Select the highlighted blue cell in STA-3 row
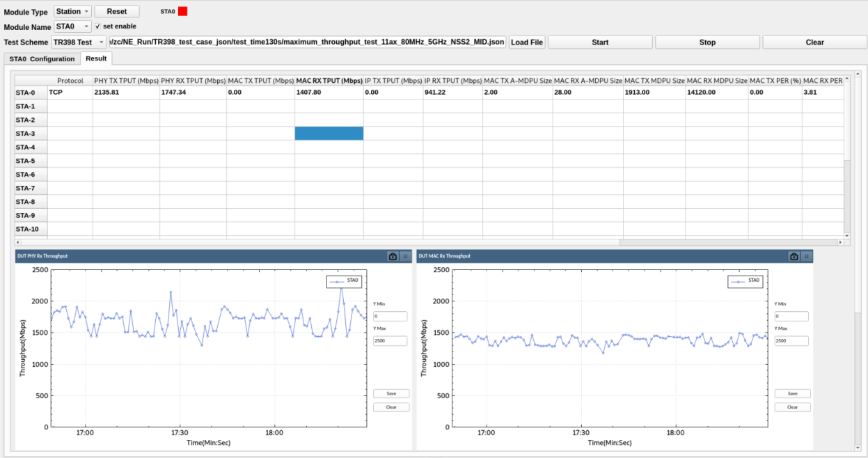Viewport: 868px width, 458px height. click(329, 134)
